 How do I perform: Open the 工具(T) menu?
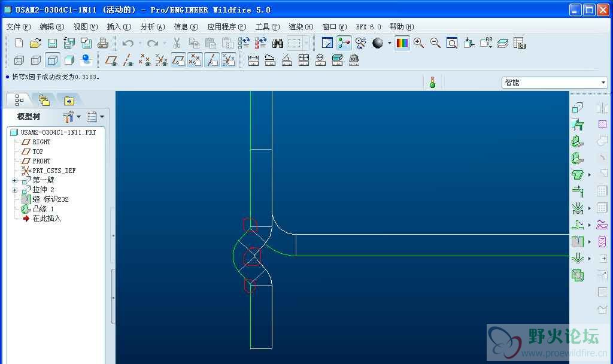[268, 27]
